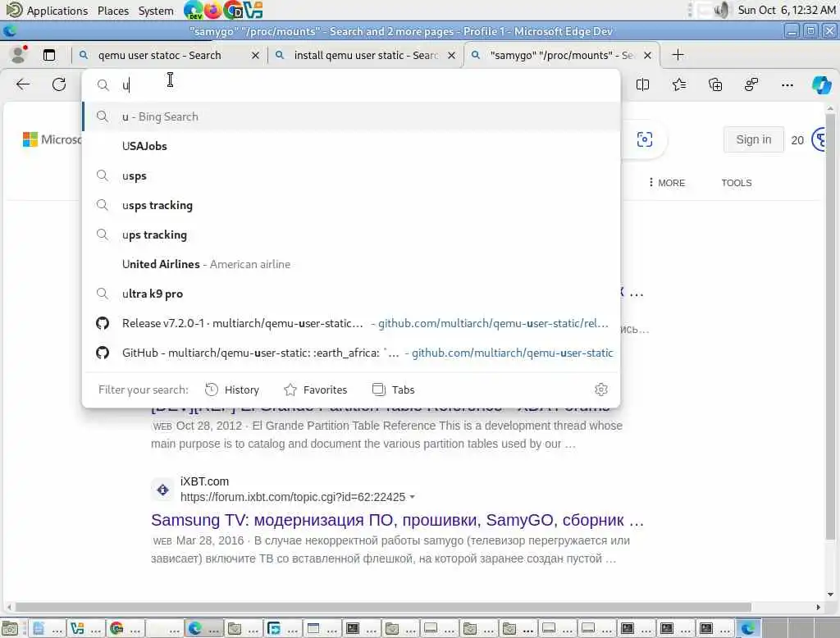
Task: Click the Rewards points count 20
Action: click(x=797, y=139)
